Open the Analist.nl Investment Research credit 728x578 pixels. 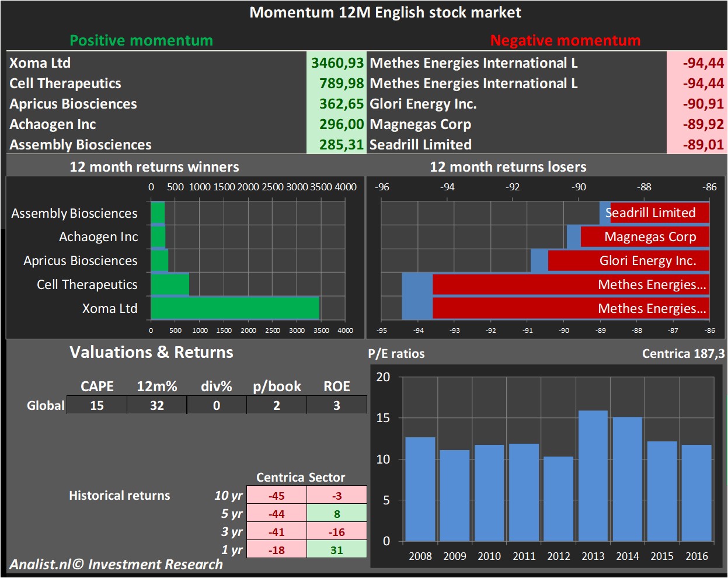pyautogui.click(x=116, y=565)
